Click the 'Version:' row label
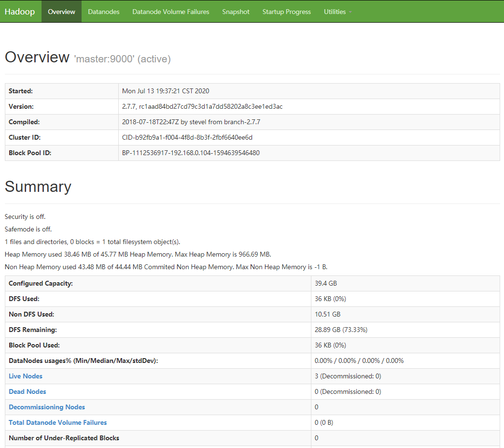 21,106
